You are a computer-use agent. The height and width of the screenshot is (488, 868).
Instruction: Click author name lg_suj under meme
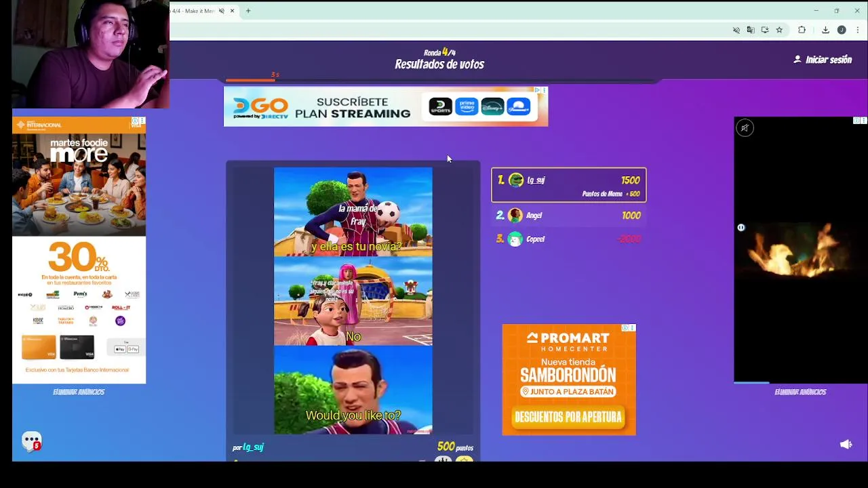253,447
